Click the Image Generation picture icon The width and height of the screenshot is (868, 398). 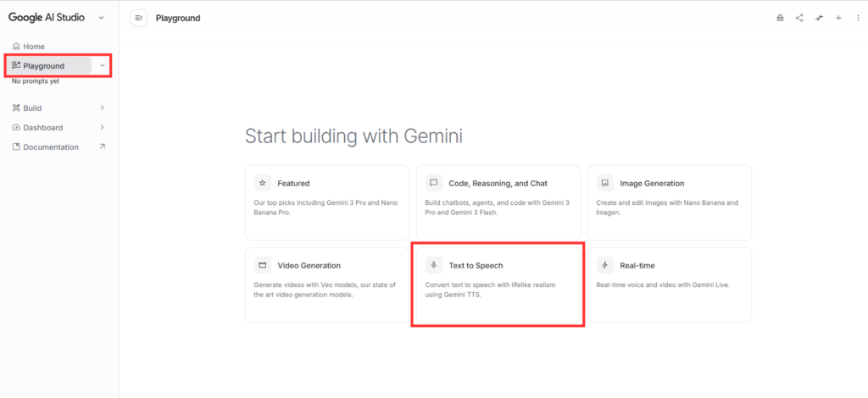click(x=605, y=183)
